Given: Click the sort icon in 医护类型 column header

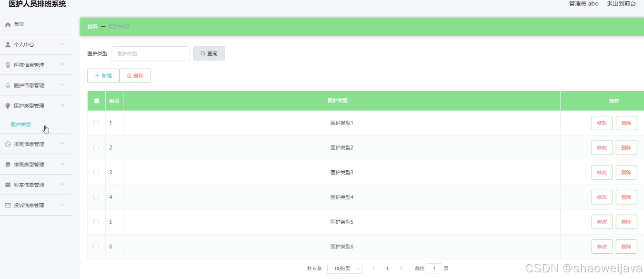Looking at the screenshot, I should (x=352, y=101).
